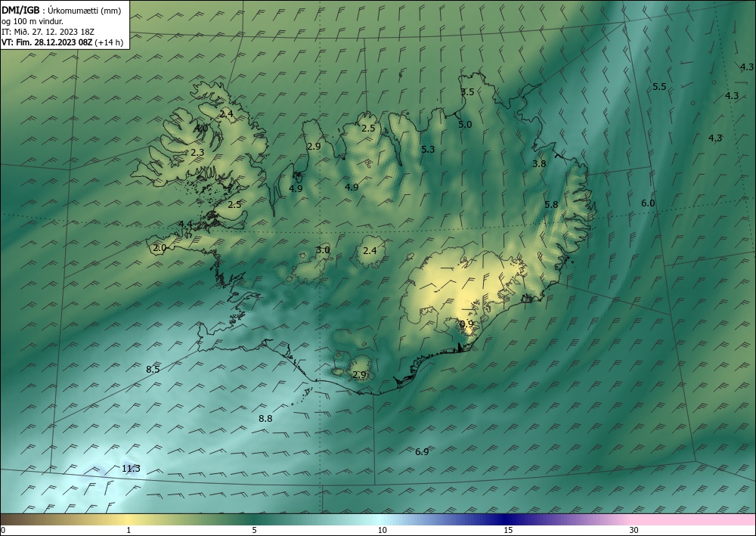The image size is (756, 536).
Task: Click the 'DMI/IGB : Úrkomumætti (mm)' title line
Action: click(60, 10)
